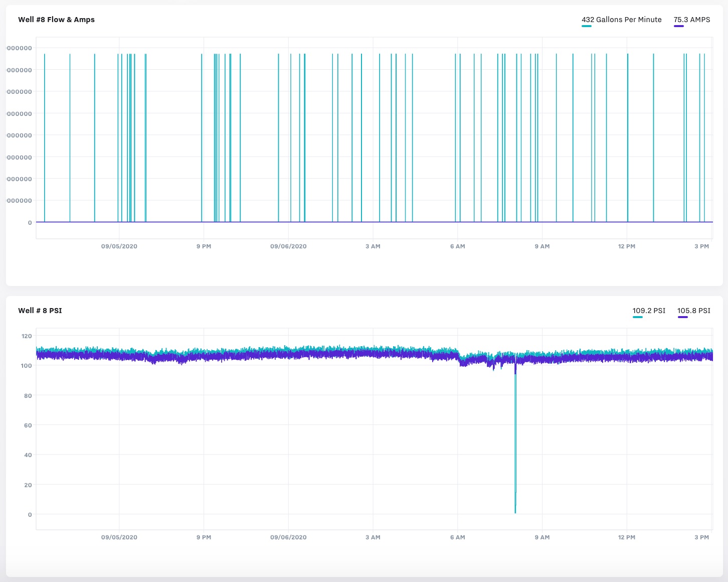Click the 3 PM label on the PSI chart axis
Viewport: 728px width, 582px height.
pos(702,537)
